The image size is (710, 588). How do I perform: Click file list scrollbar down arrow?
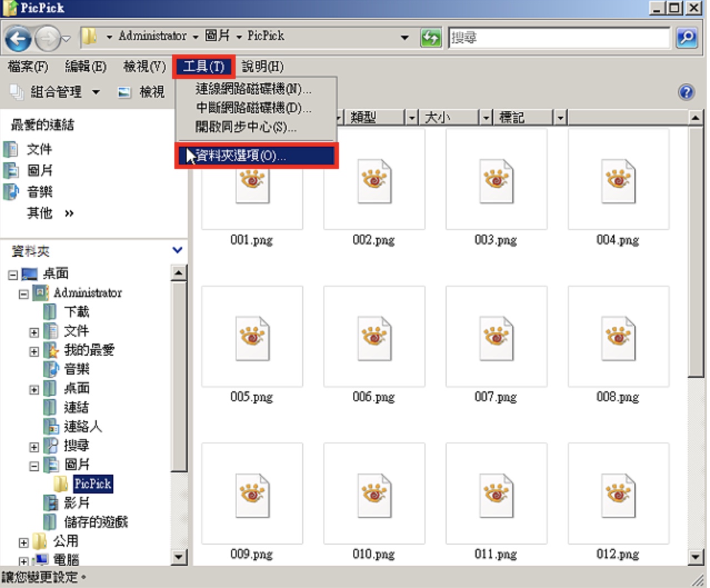696,557
